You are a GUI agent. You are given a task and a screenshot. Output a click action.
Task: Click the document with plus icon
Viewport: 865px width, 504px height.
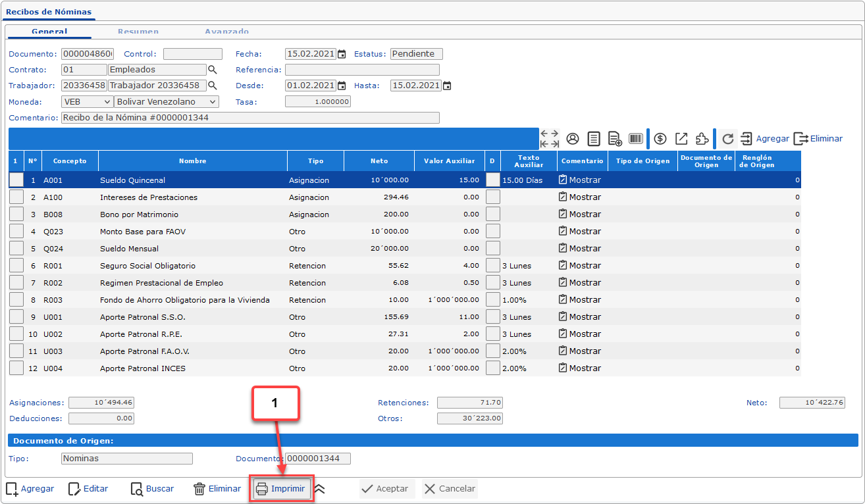pos(615,139)
